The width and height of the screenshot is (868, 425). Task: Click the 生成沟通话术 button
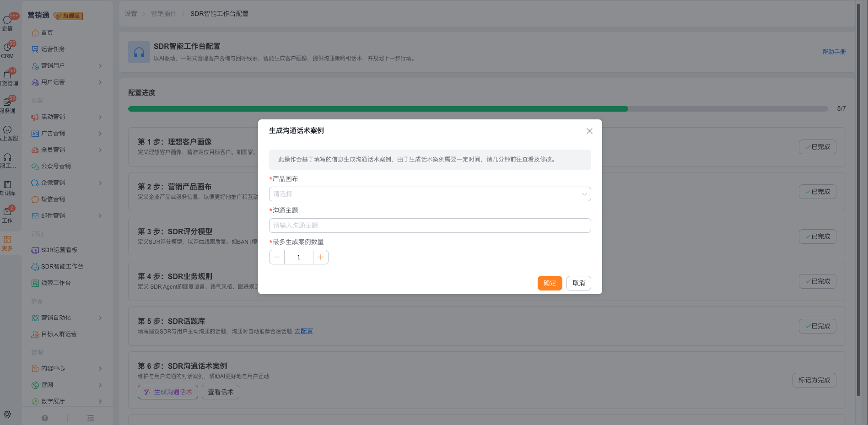coord(168,392)
